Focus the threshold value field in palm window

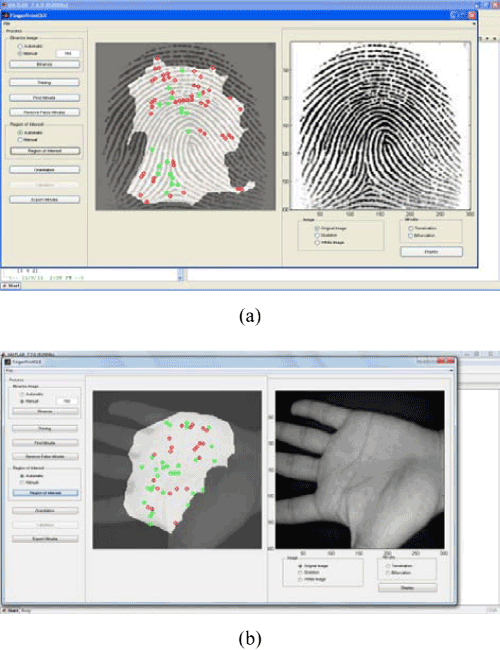click(67, 401)
